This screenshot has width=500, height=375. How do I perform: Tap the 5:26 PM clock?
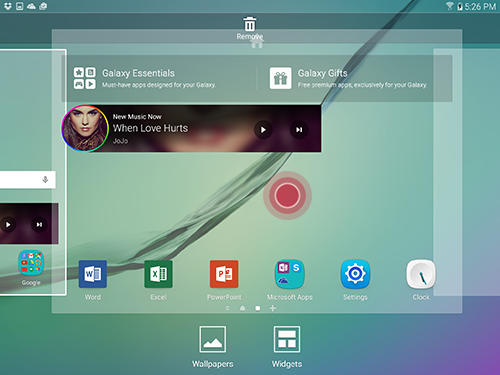pyautogui.click(x=480, y=6)
